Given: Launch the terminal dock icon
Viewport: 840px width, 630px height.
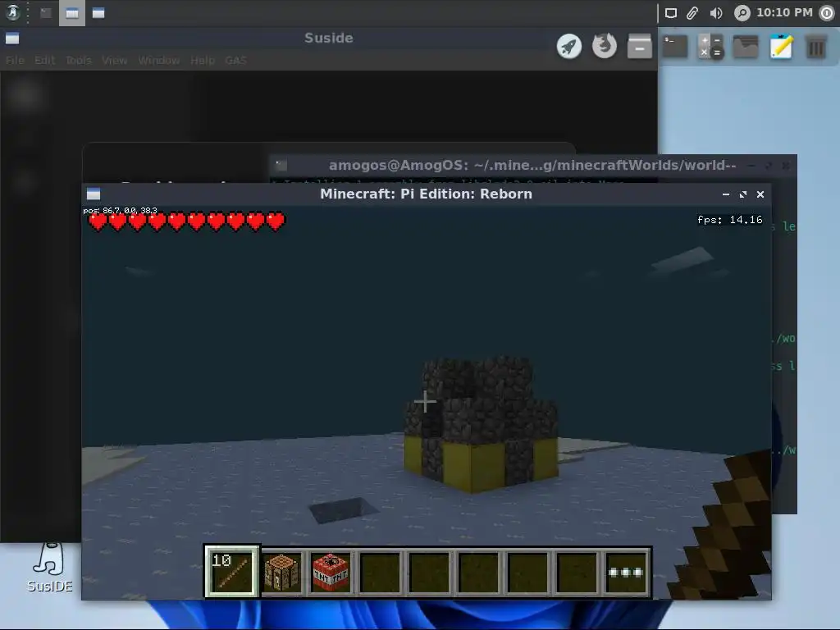Looking at the screenshot, I should click(x=675, y=47).
